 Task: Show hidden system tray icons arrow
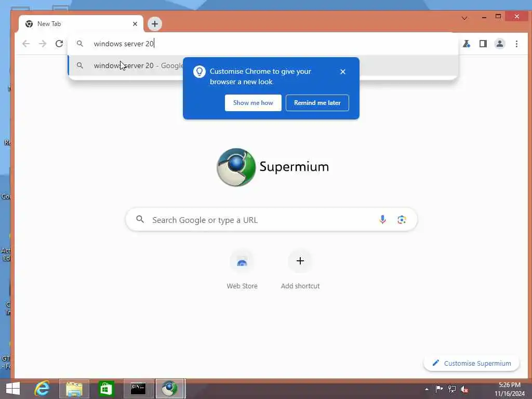[427, 389]
